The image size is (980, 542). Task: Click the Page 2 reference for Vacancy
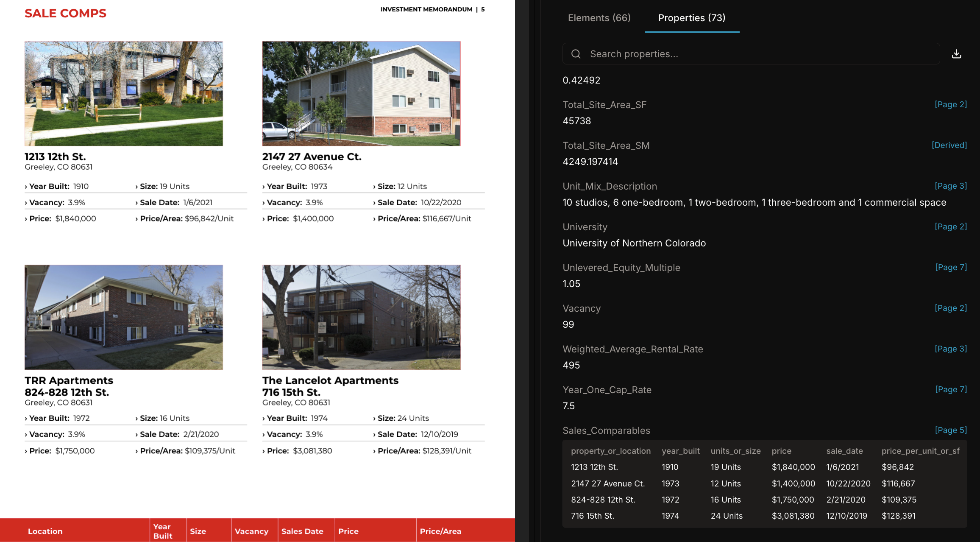click(950, 308)
